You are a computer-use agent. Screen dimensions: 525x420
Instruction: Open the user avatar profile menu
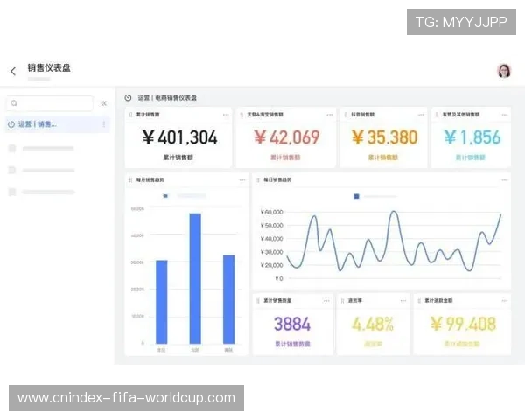[x=504, y=71]
